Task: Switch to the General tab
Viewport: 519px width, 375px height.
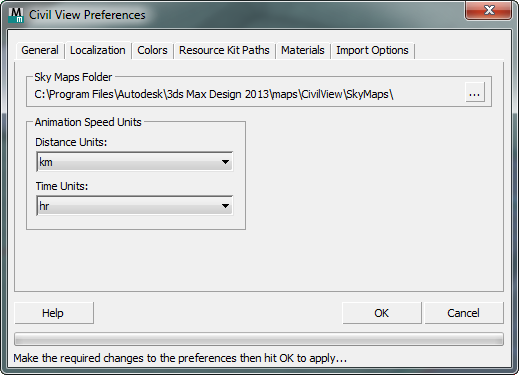Action: [x=40, y=50]
